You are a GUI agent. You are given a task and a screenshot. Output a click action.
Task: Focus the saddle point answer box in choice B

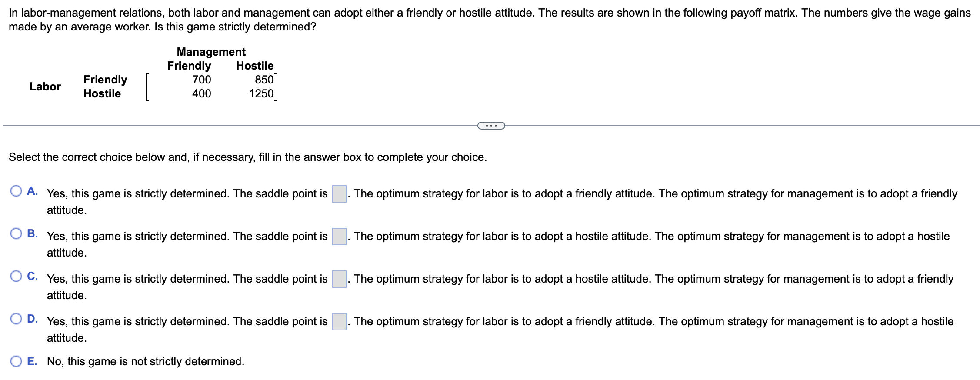(x=339, y=237)
